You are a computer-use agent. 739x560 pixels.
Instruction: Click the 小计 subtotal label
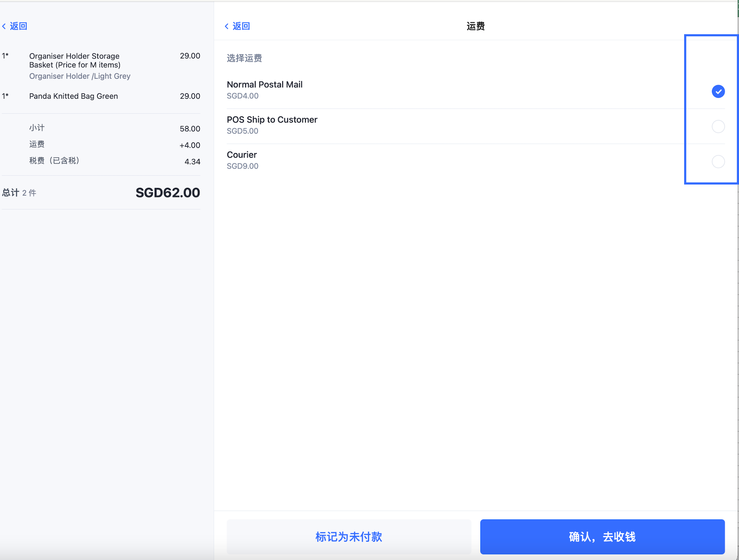point(37,128)
